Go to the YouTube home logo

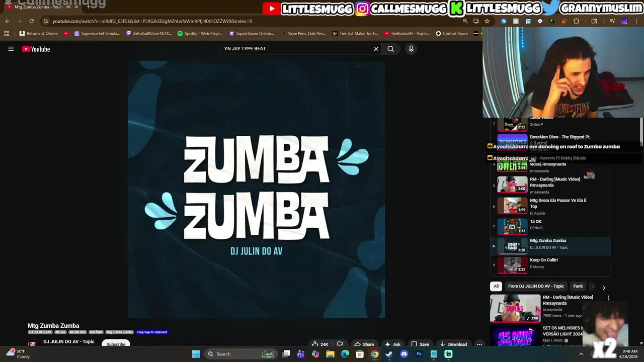36,49
